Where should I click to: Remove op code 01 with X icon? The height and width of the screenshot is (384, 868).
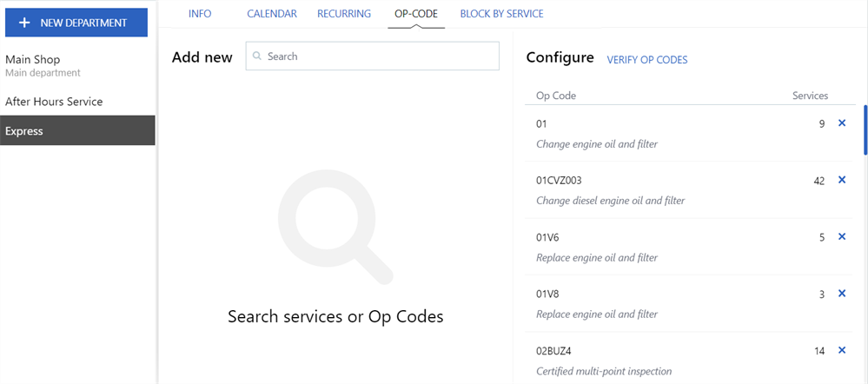click(841, 123)
